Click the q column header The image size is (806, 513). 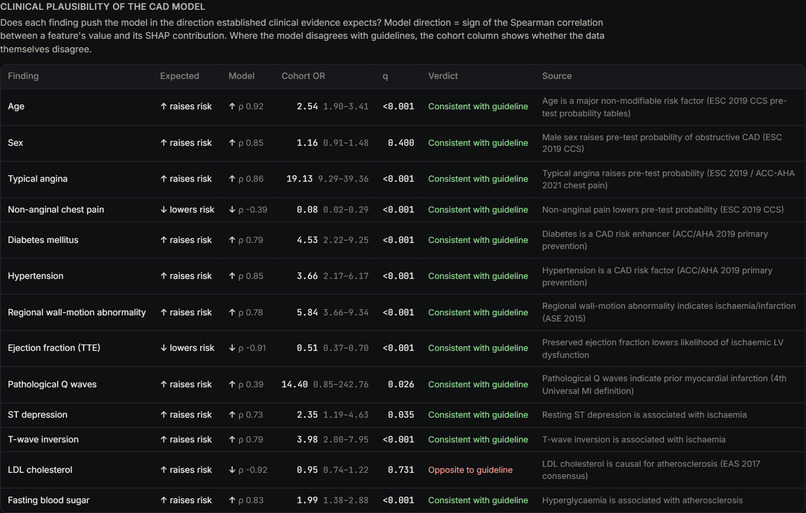[x=385, y=76]
